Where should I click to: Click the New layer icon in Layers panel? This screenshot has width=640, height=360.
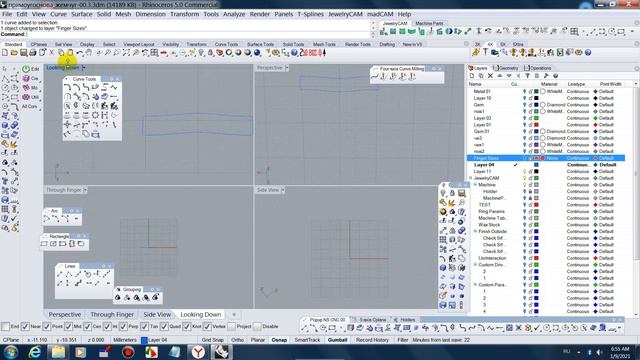472,76
